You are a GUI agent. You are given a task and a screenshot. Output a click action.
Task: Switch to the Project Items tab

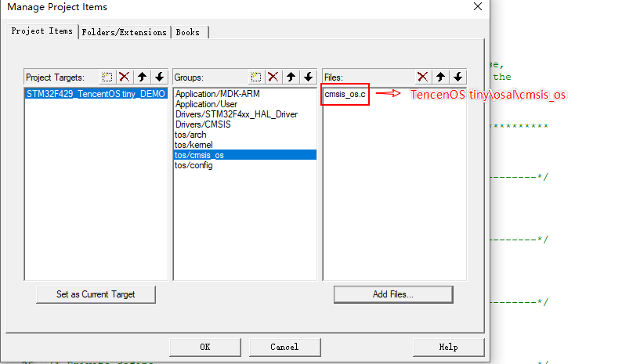(42, 31)
